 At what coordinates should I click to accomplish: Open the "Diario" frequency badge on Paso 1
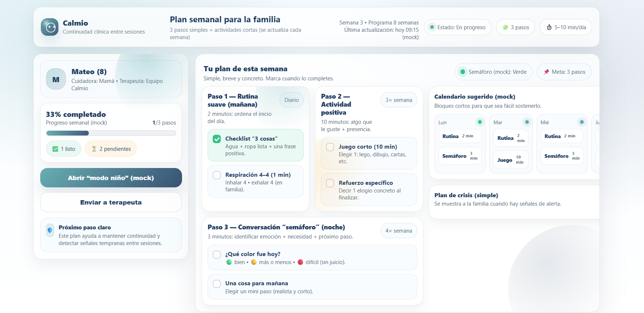291,99
